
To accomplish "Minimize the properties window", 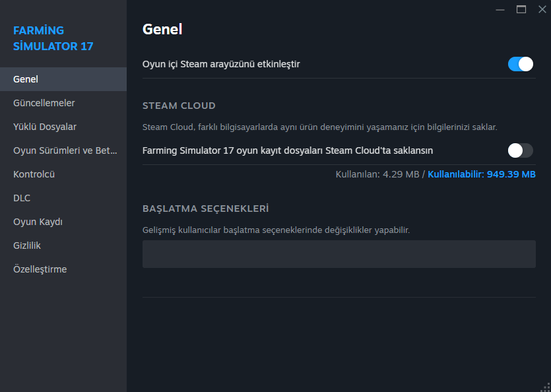I will coord(500,9).
